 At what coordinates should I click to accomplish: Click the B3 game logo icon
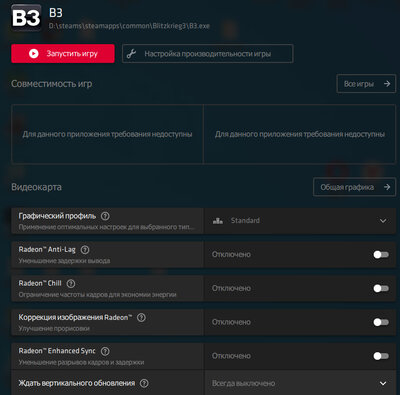[x=26, y=17]
